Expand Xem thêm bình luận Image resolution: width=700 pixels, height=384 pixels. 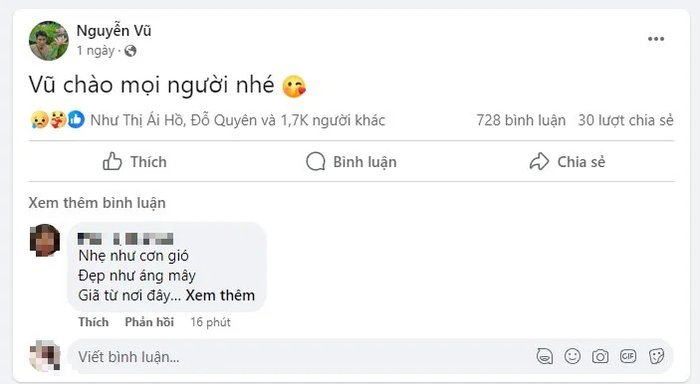[x=97, y=203]
